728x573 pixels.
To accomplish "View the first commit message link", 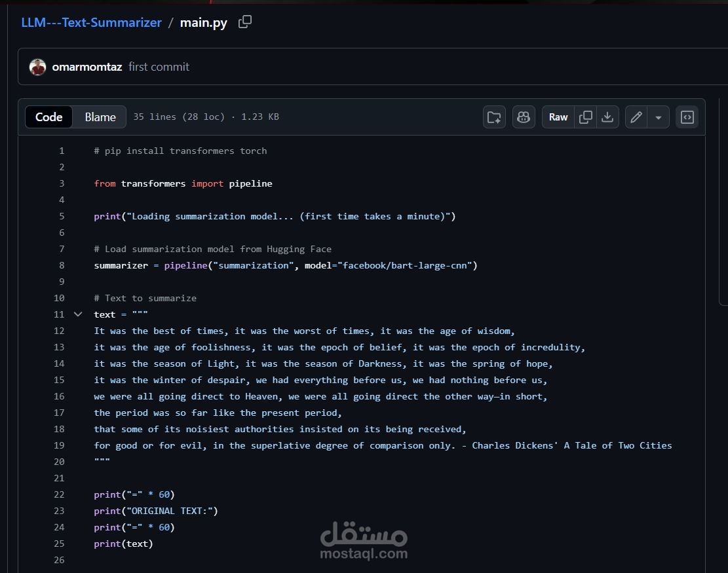I will [x=159, y=66].
